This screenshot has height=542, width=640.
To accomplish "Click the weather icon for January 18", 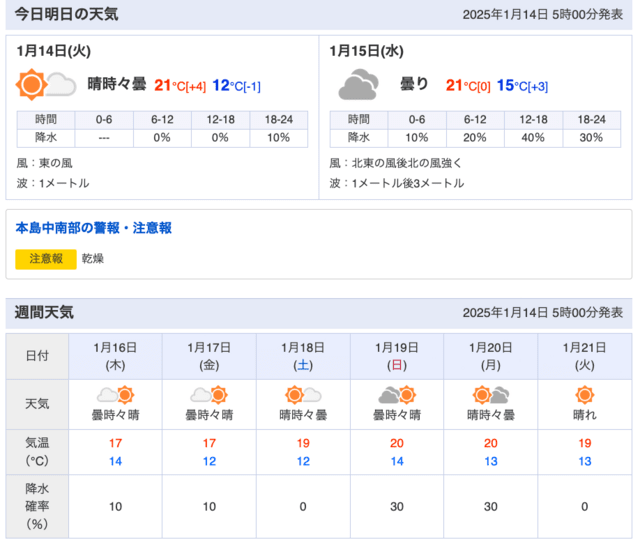I will (303, 394).
